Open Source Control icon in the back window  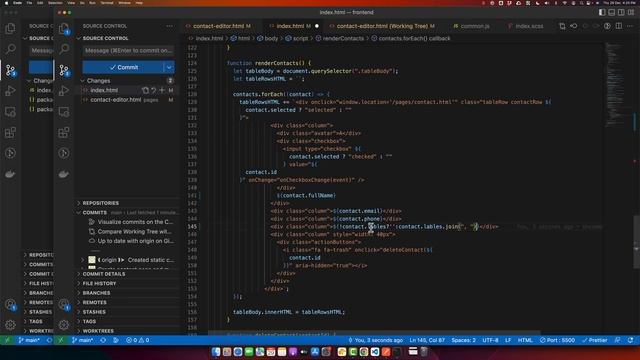coord(10,70)
